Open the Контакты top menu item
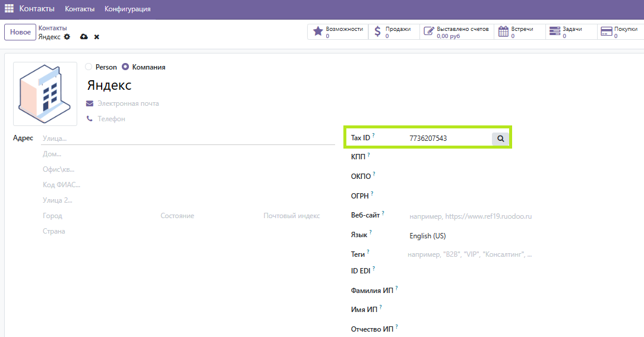 pos(80,9)
